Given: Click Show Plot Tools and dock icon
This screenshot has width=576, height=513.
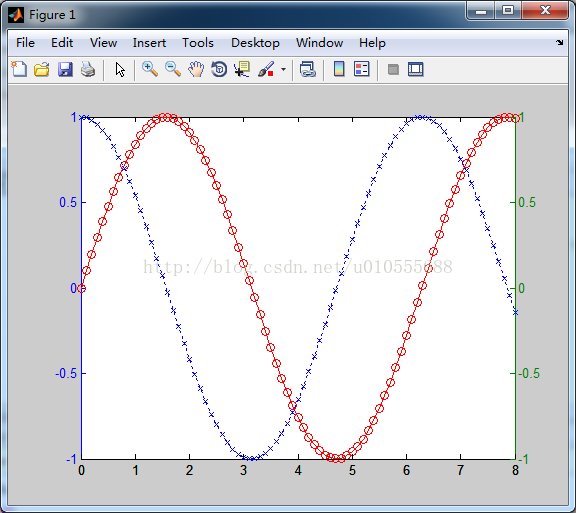Looking at the screenshot, I should point(416,69).
